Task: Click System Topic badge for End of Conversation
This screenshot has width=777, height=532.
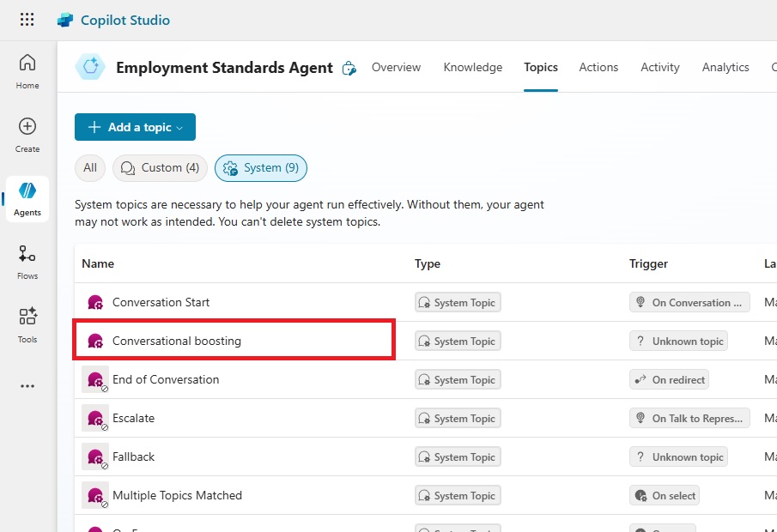Action: coord(458,379)
